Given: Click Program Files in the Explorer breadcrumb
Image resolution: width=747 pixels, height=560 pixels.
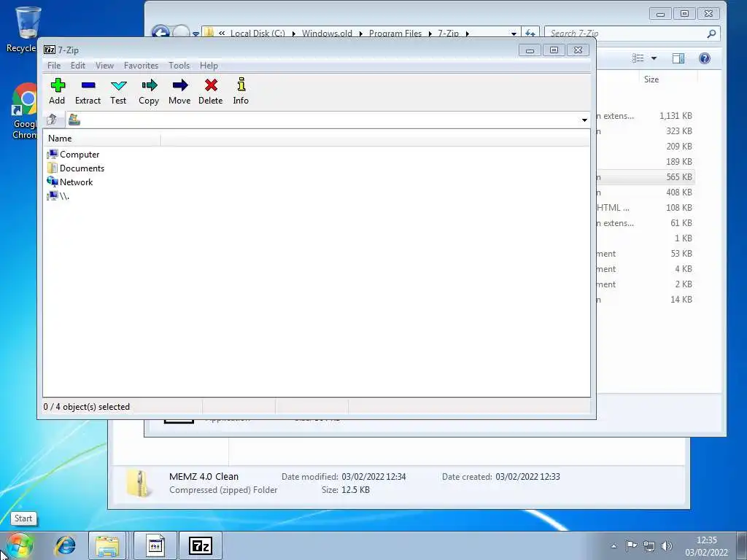Looking at the screenshot, I should click(x=395, y=34).
